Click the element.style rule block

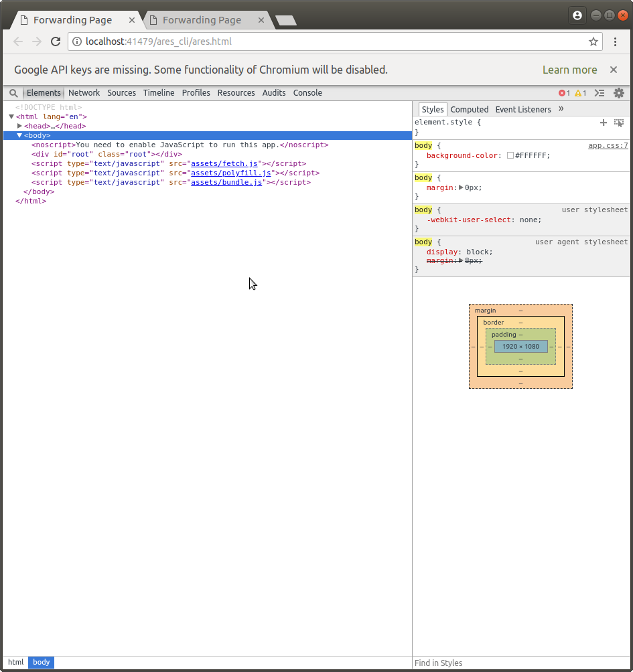point(521,127)
